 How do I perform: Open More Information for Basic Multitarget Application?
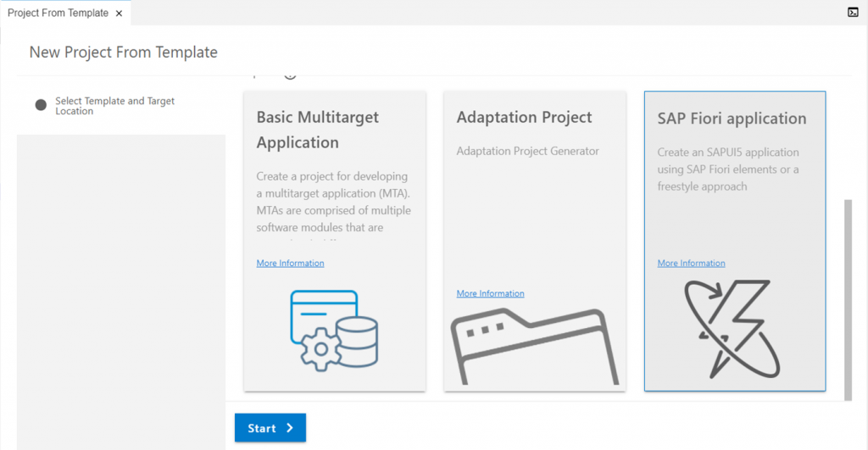pos(290,263)
